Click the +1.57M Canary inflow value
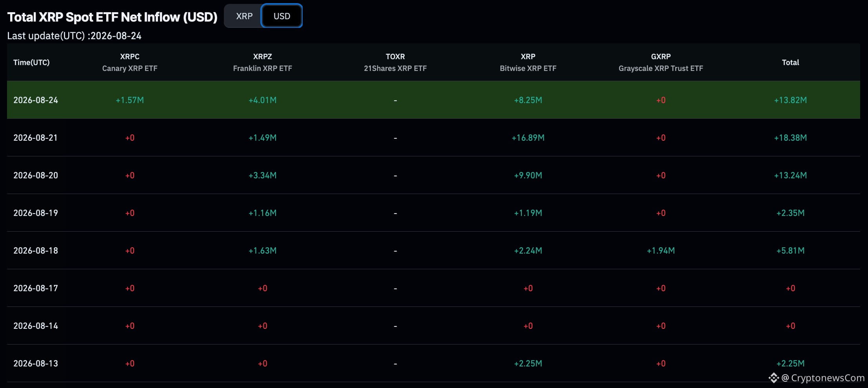 [130, 100]
